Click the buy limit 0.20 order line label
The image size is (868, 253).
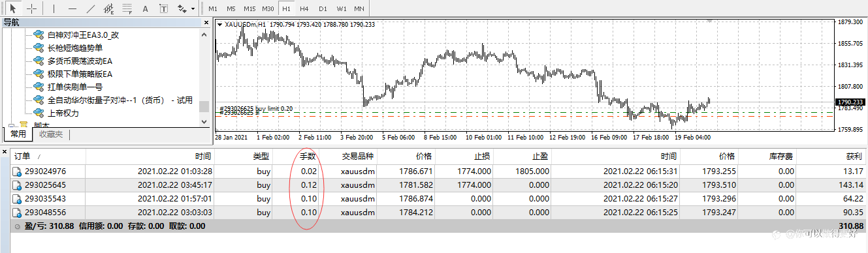point(256,108)
